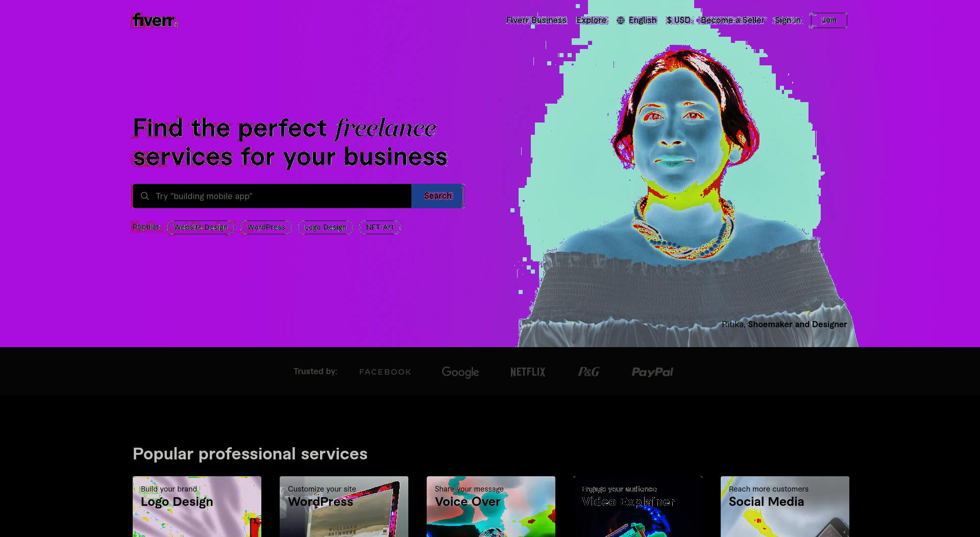
Task: Click the Netflix logo
Action: coord(528,372)
